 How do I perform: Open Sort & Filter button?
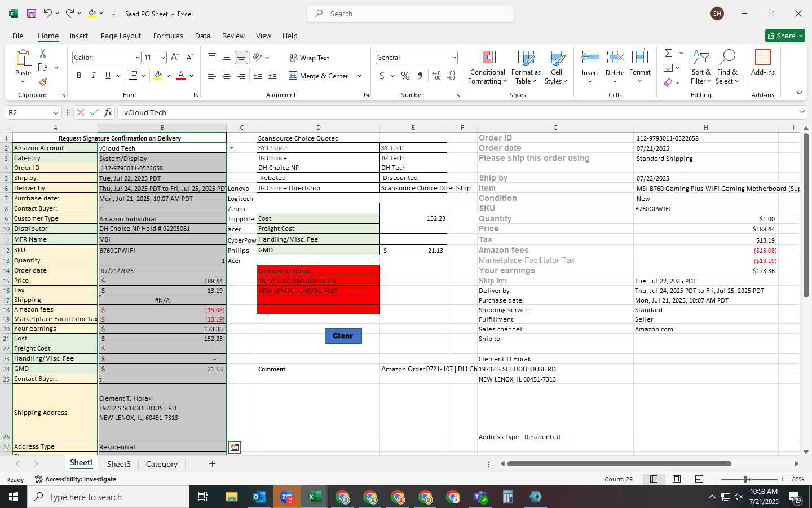click(701, 67)
